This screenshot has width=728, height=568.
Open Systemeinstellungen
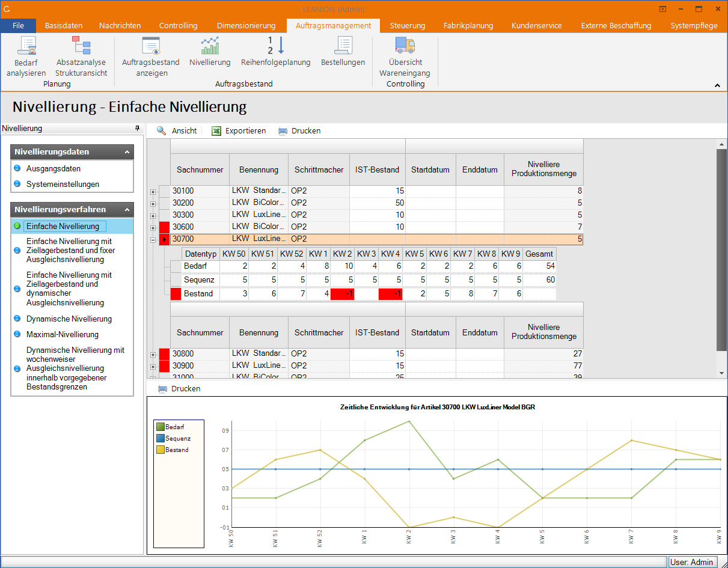point(63,184)
